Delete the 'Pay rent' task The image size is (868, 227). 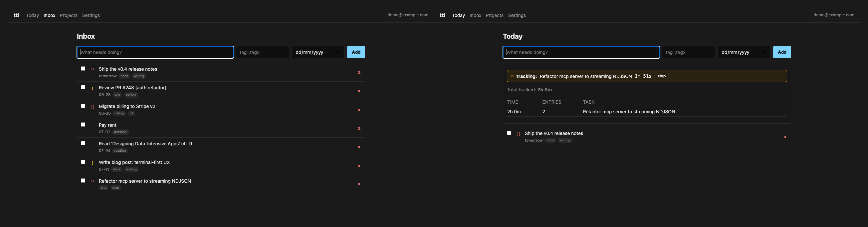point(359,129)
